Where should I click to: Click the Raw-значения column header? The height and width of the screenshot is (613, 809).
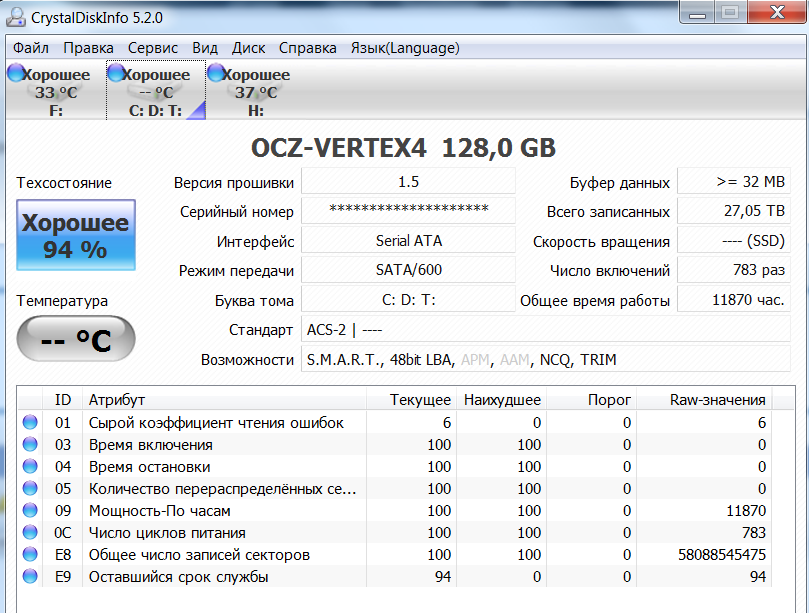tap(704, 399)
